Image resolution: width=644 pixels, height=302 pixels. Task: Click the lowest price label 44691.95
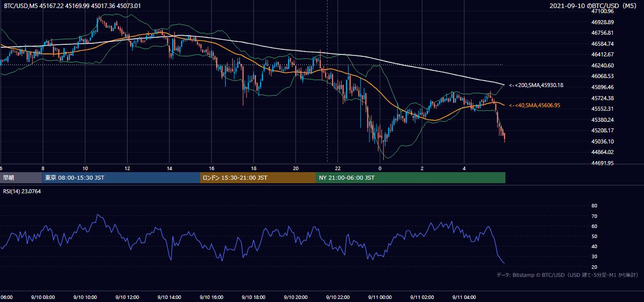click(602, 163)
